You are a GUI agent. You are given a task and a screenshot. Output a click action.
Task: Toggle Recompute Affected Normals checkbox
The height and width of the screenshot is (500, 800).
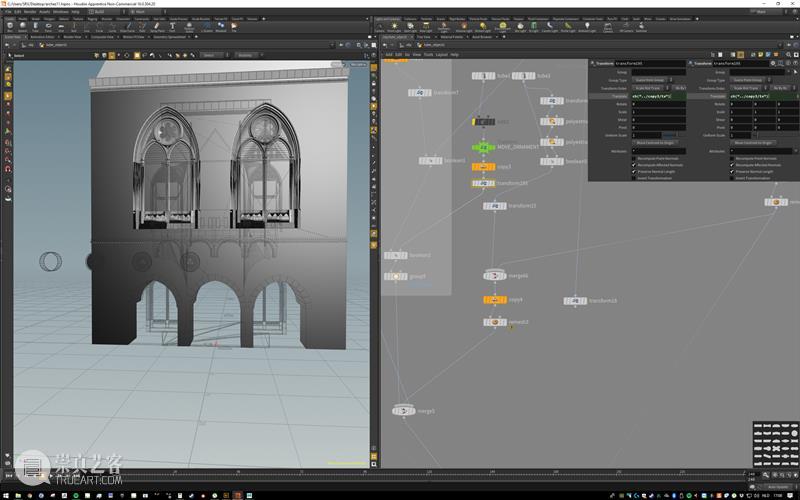pyautogui.click(x=634, y=165)
